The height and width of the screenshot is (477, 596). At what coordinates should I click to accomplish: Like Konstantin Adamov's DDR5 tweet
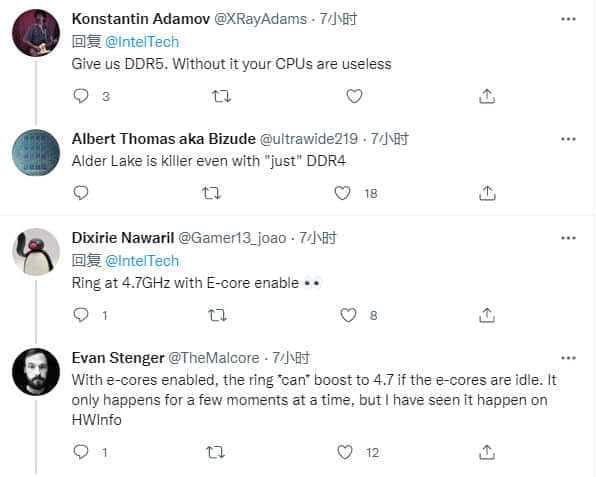[354, 96]
